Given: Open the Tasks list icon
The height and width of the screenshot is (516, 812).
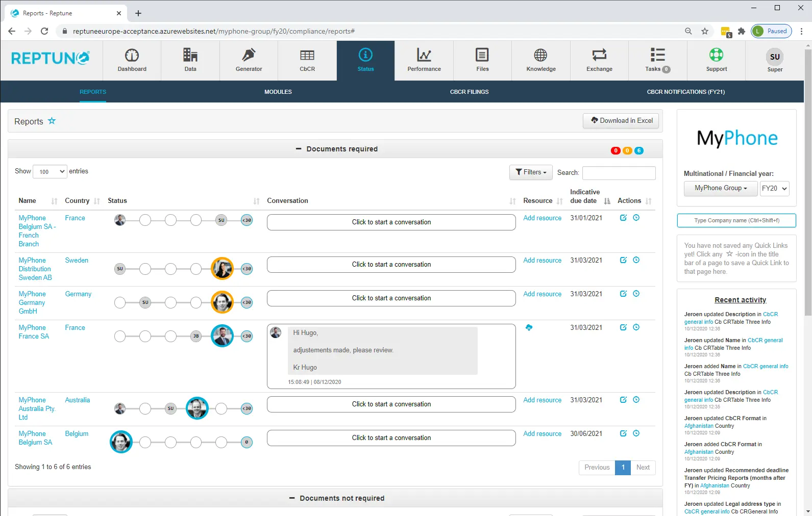Looking at the screenshot, I should pos(657,55).
